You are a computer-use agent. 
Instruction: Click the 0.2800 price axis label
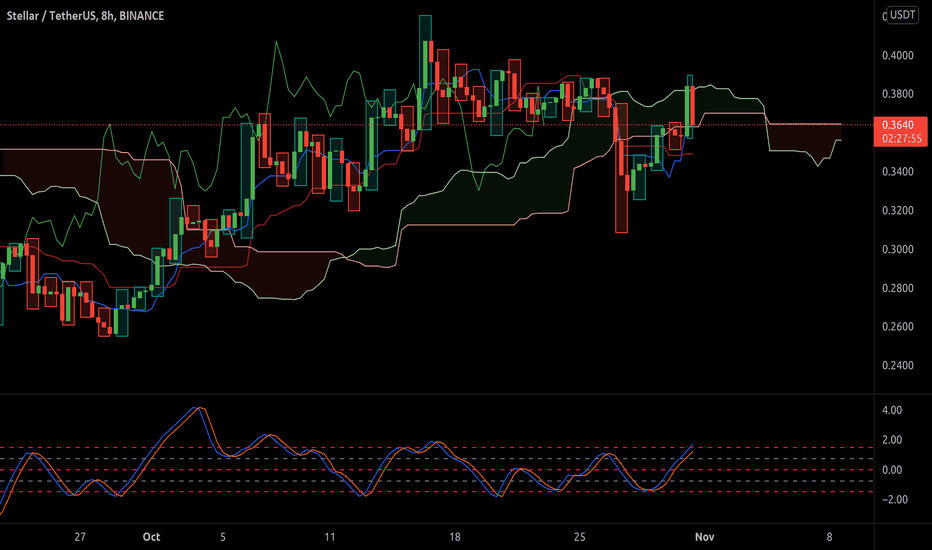[898, 288]
